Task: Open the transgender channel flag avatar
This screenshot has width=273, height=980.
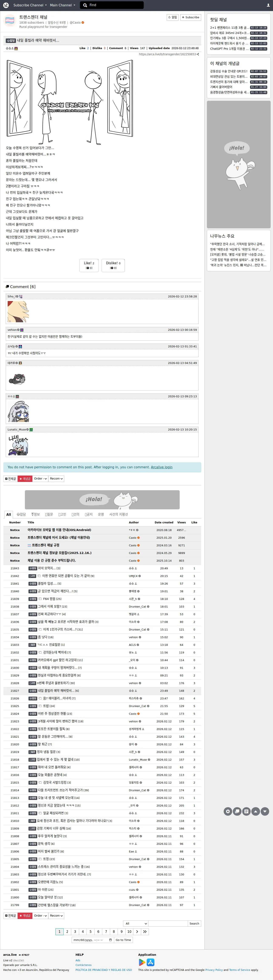Action: (x=10, y=21)
